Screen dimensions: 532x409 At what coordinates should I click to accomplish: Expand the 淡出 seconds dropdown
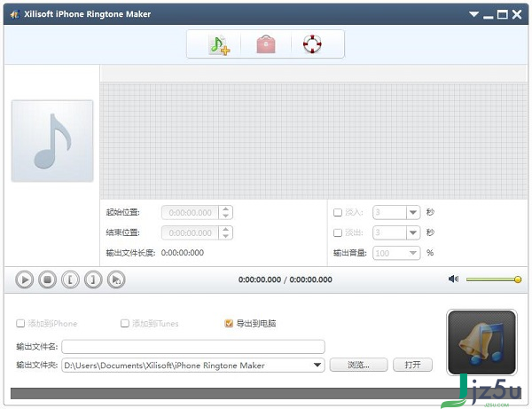(413, 232)
